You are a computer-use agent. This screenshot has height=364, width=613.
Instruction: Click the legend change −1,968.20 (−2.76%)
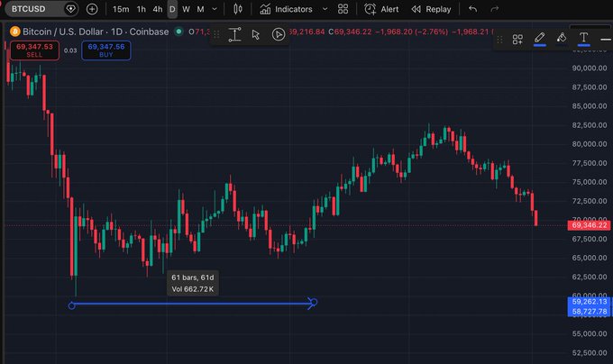point(412,32)
